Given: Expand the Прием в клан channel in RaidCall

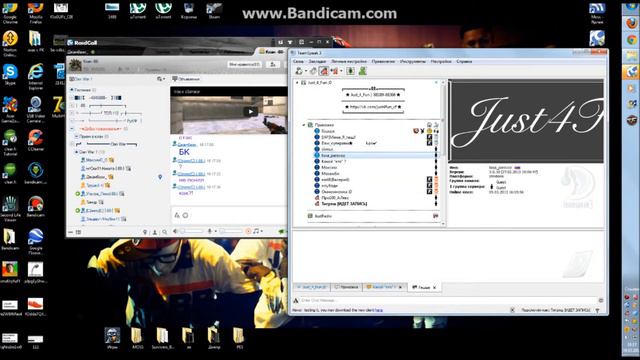Looking at the screenshot, I should pos(76,136).
